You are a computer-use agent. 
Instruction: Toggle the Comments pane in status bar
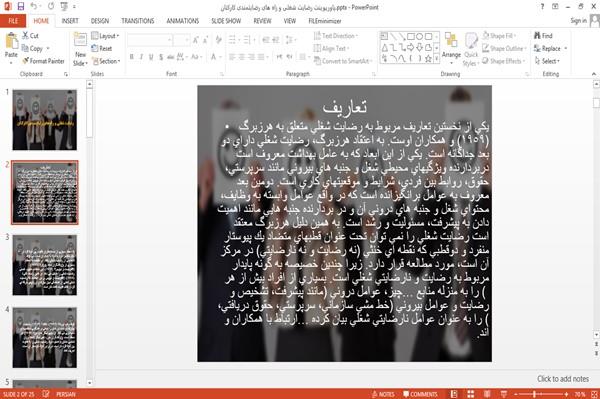click(420, 394)
